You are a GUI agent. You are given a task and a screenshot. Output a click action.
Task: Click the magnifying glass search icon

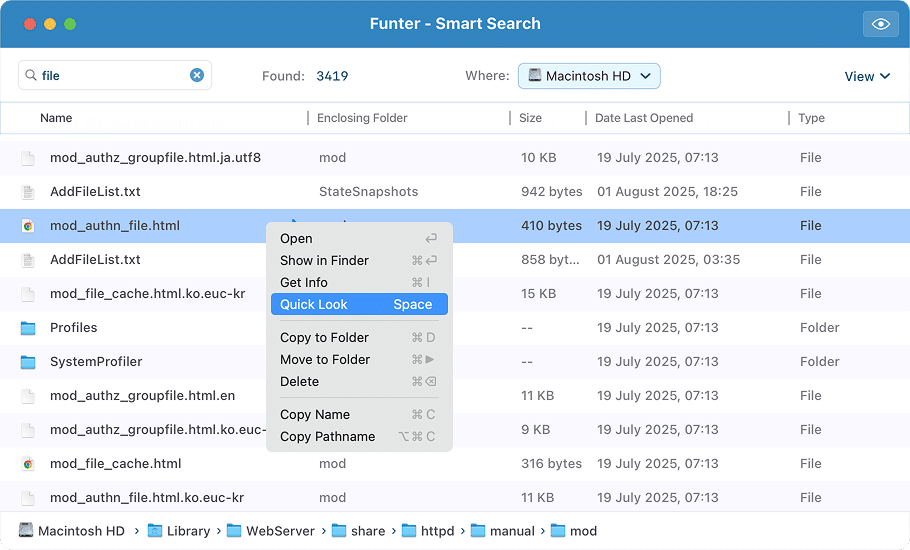point(31,75)
